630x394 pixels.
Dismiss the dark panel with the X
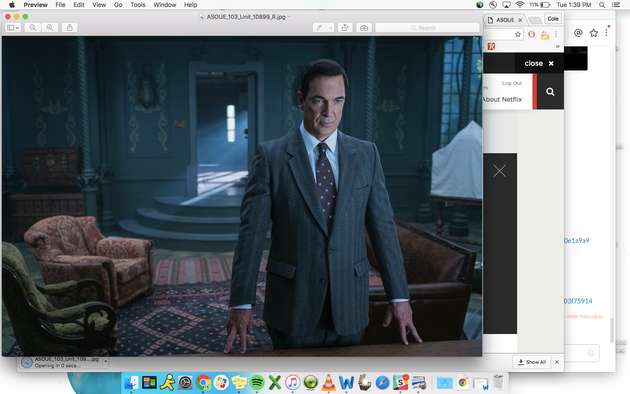pos(499,171)
